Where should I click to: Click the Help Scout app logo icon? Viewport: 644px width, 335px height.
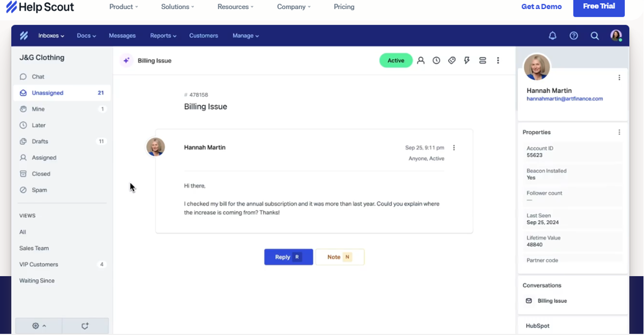24,36
